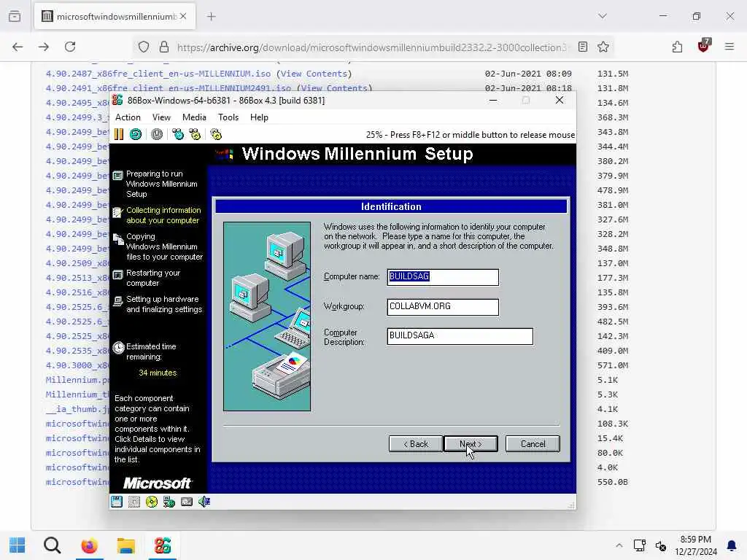Click the padlock site security icon

[164, 47]
